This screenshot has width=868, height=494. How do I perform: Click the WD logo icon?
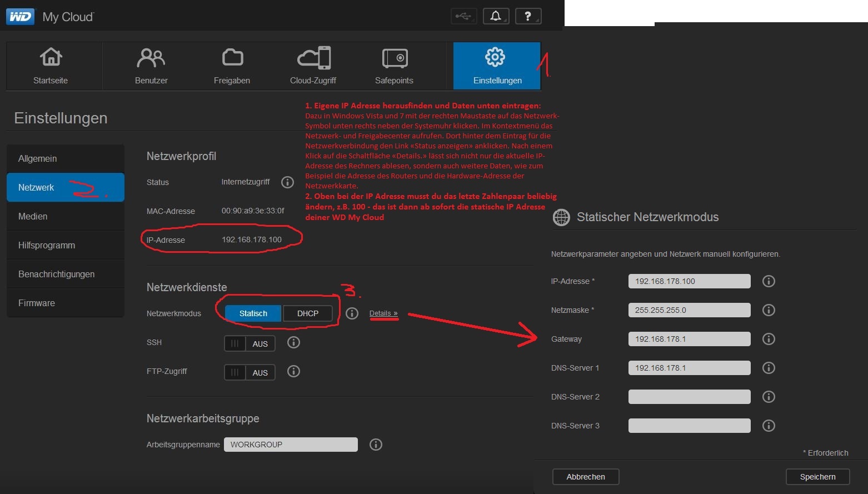point(20,17)
